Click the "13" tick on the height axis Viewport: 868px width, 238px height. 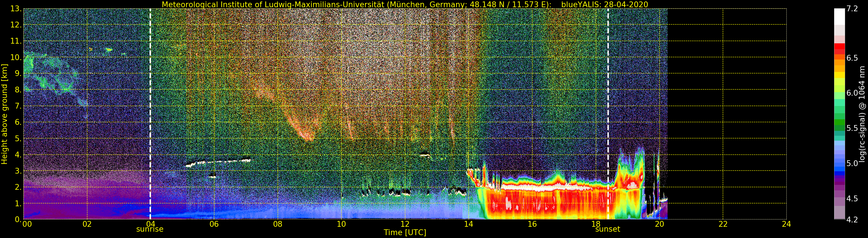tap(16, 9)
